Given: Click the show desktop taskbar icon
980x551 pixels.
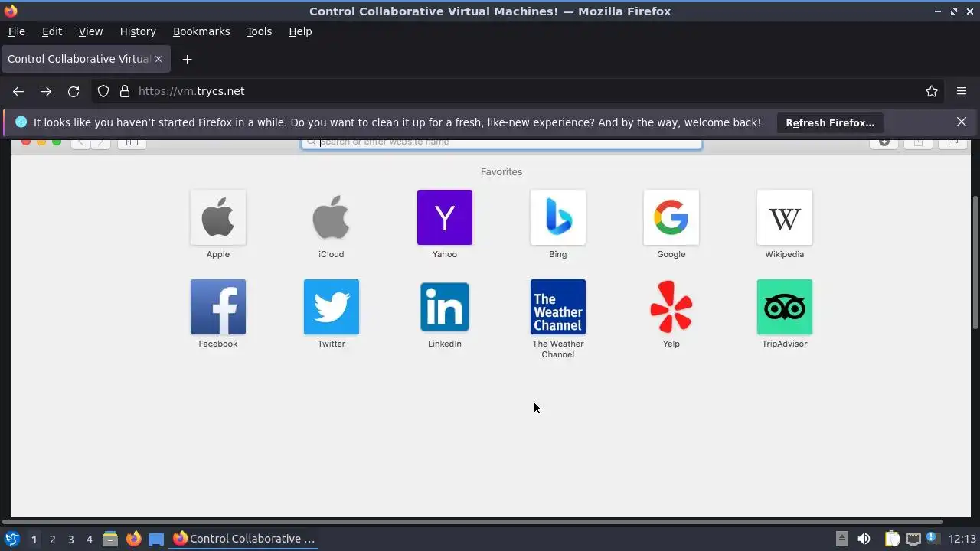Looking at the screenshot, I should pos(156,539).
